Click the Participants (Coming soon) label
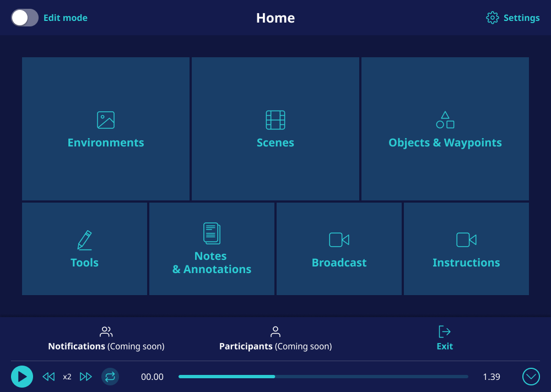Image resolution: width=551 pixels, height=392 pixels. click(275, 346)
